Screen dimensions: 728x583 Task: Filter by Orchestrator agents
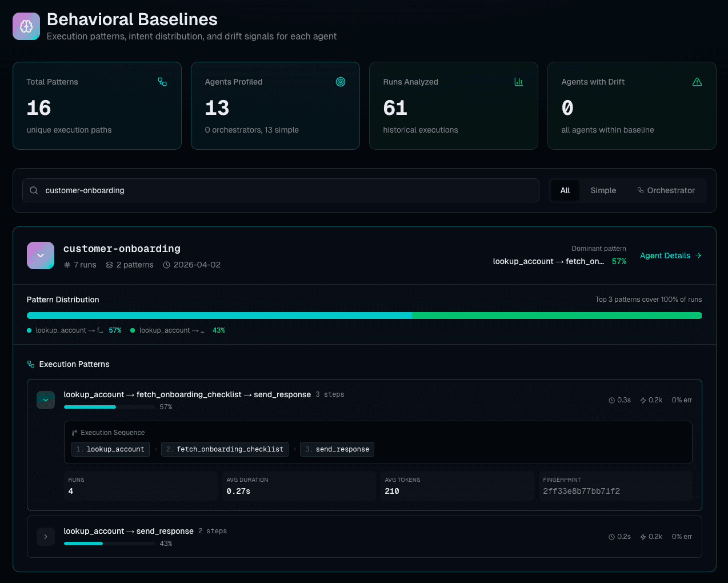(666, 190)
